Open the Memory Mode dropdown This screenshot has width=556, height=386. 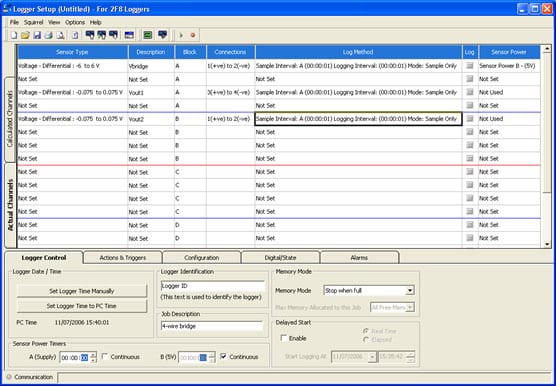tap(410, 291)
